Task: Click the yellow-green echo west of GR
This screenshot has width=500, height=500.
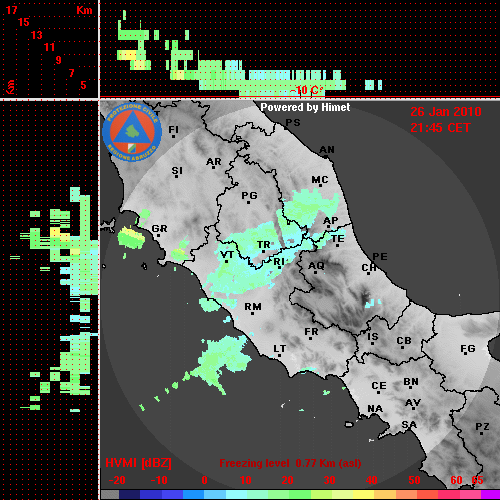Action: pos(131,238)
